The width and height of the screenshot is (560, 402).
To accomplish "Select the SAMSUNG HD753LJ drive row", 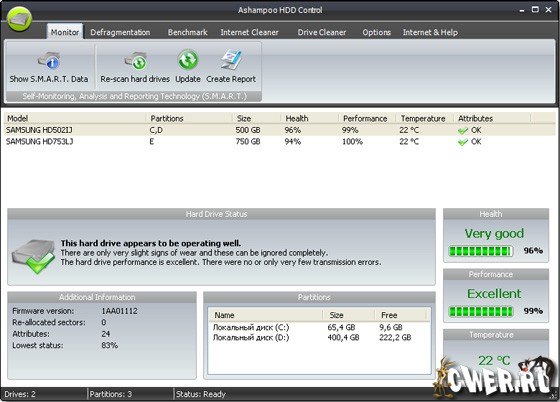I will 280,142.
